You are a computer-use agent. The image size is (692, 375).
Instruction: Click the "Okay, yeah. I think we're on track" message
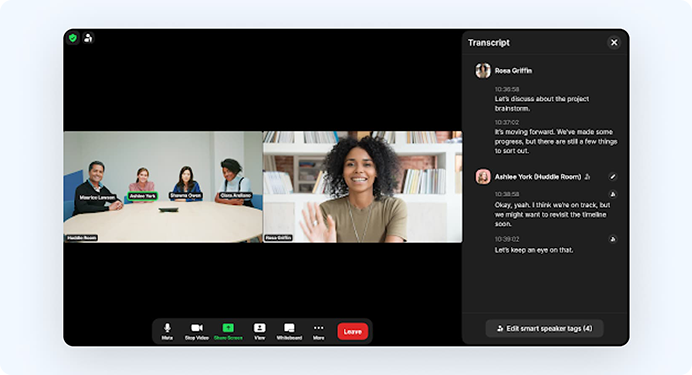pos(553,214)
